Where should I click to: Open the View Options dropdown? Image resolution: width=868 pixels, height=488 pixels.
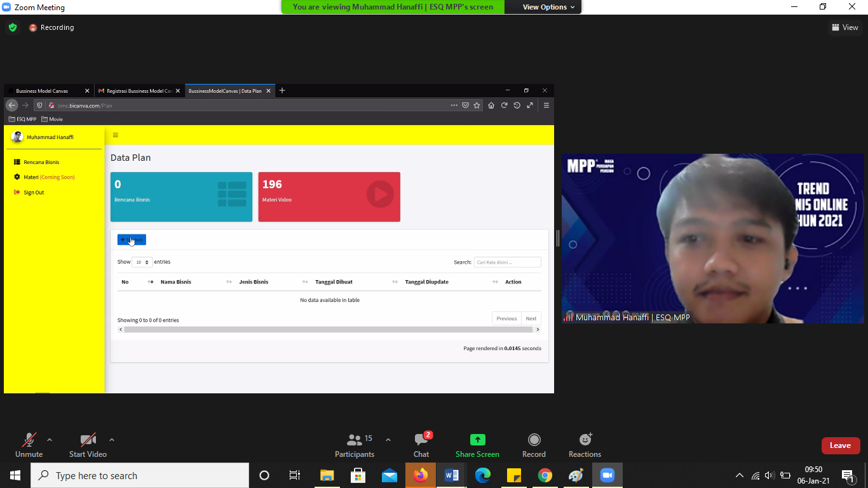click(548, 7)
